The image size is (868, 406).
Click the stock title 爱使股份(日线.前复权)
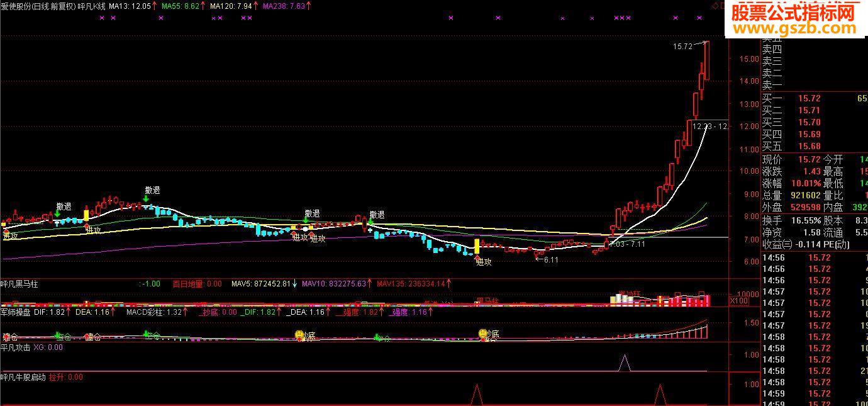pyautogui.click(x=38, y=6)
